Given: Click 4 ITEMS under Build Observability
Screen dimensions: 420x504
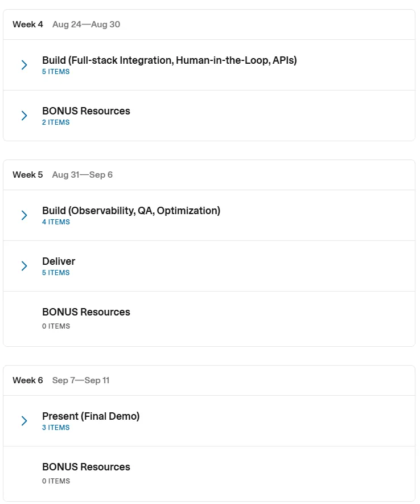Looking at the screenshot, I should tap(56, 222).
